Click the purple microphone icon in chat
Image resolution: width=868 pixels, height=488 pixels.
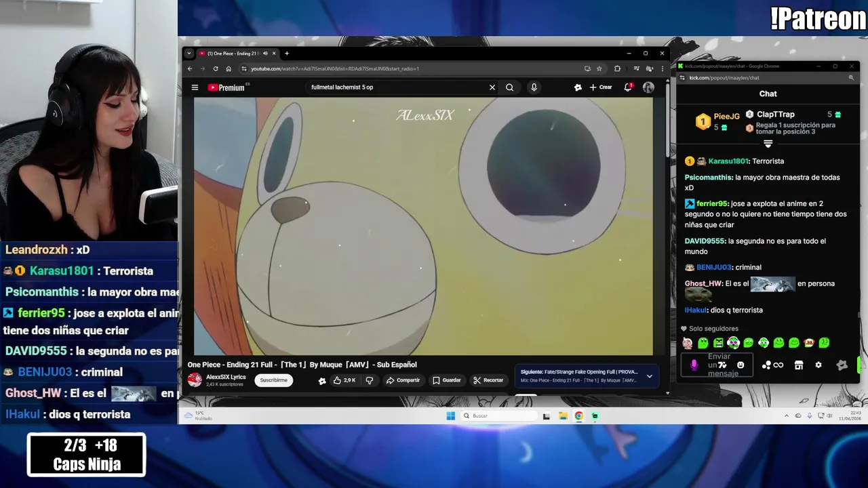pyautogui.click(x=694, y=365)
